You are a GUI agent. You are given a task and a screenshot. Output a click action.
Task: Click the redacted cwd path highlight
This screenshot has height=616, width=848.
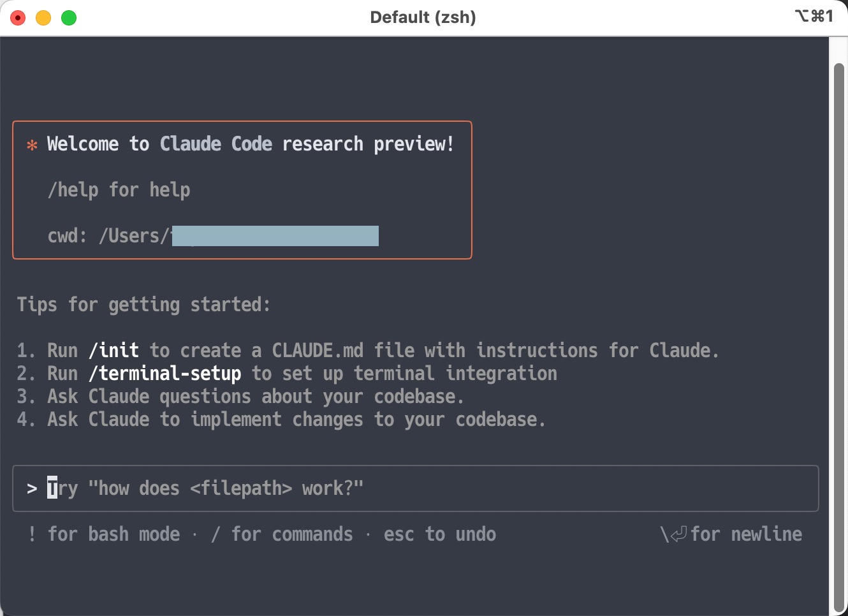point(274,235)
